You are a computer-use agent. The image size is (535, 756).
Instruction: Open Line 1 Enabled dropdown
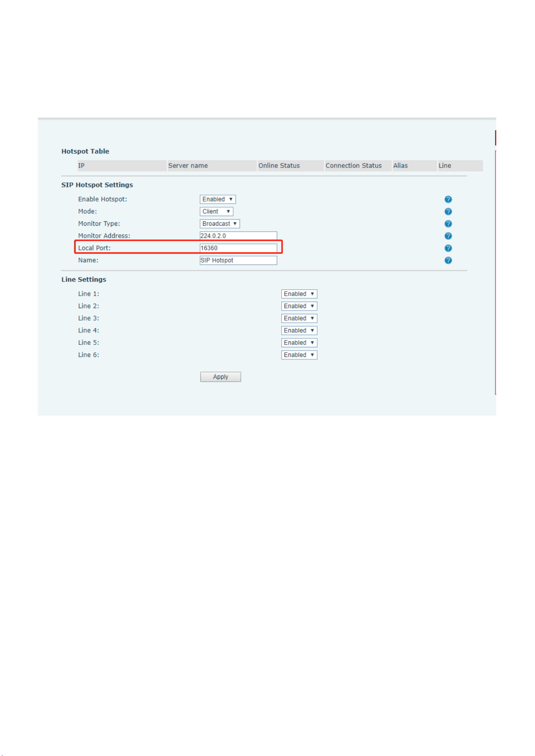coord(299,294)
